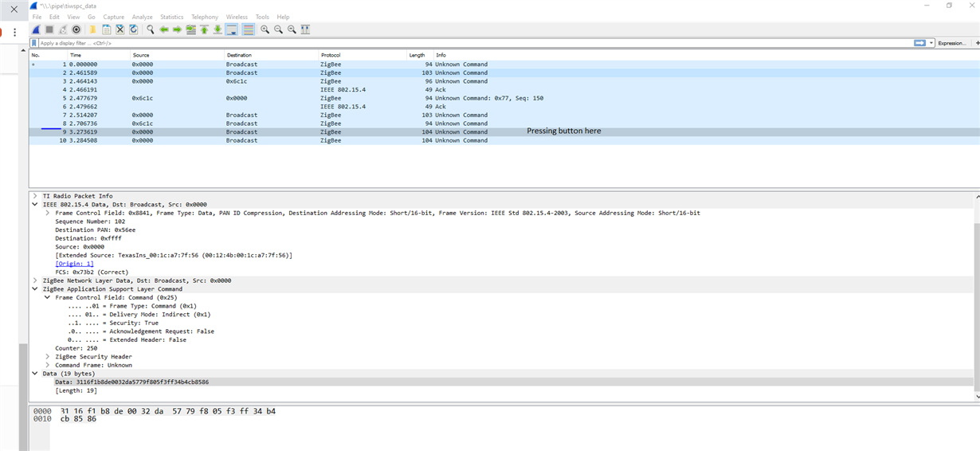Sort packets by the Length column header
The height and width of the screenshot is (451, 980).
[x=420, y=55]
